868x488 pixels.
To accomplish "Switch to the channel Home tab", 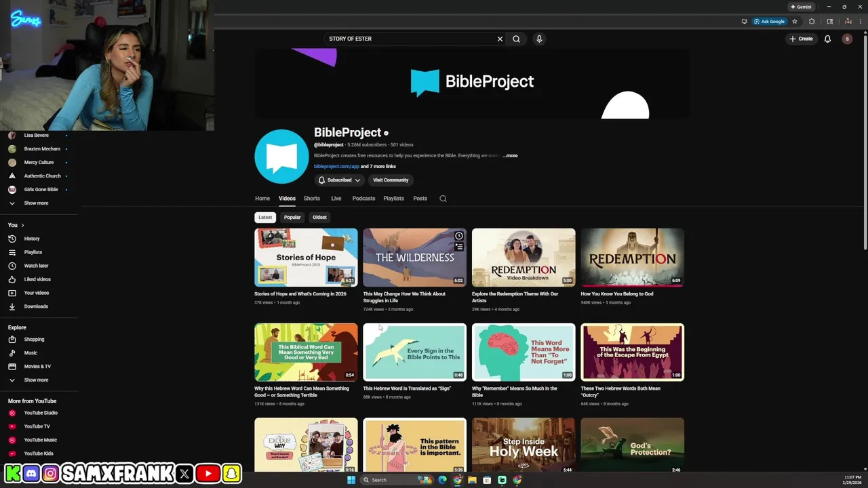I will click(262, 199).
